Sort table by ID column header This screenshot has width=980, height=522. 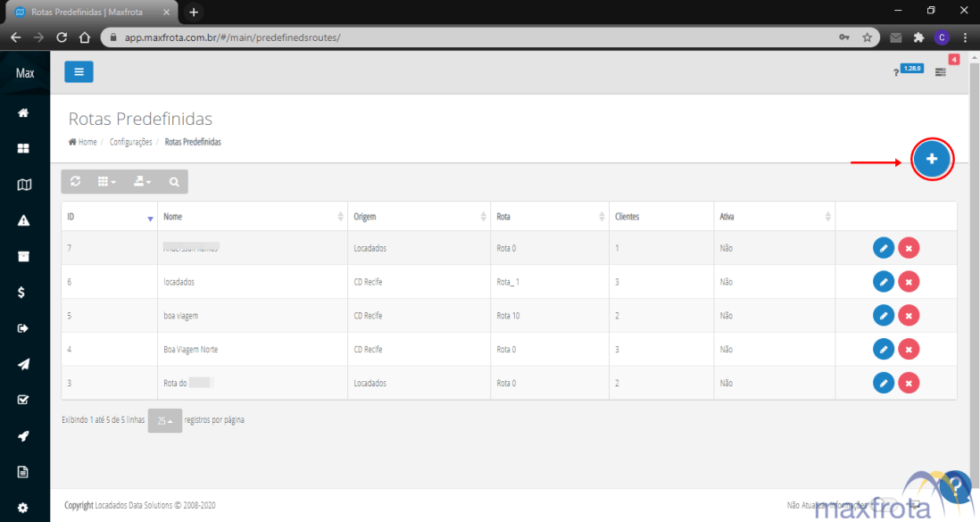coord(109,217)
